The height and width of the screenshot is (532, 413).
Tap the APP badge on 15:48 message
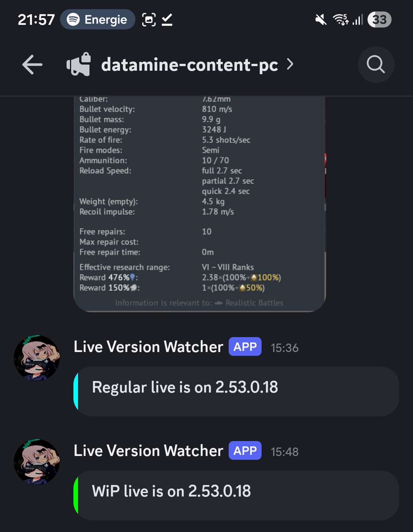point(245,451)
